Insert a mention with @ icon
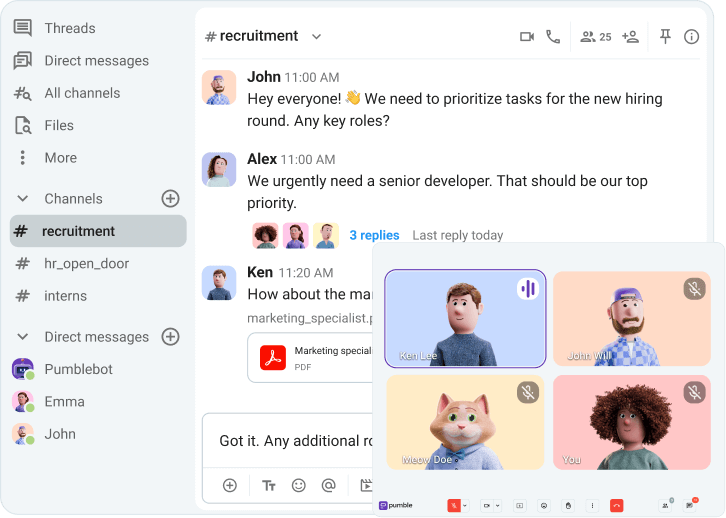 click(x=328, y=486)
